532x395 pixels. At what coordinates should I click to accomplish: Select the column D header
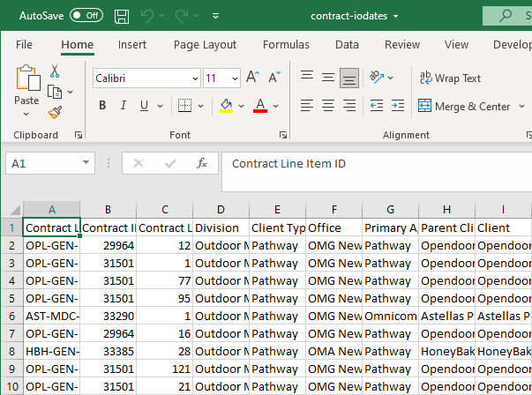221,210
